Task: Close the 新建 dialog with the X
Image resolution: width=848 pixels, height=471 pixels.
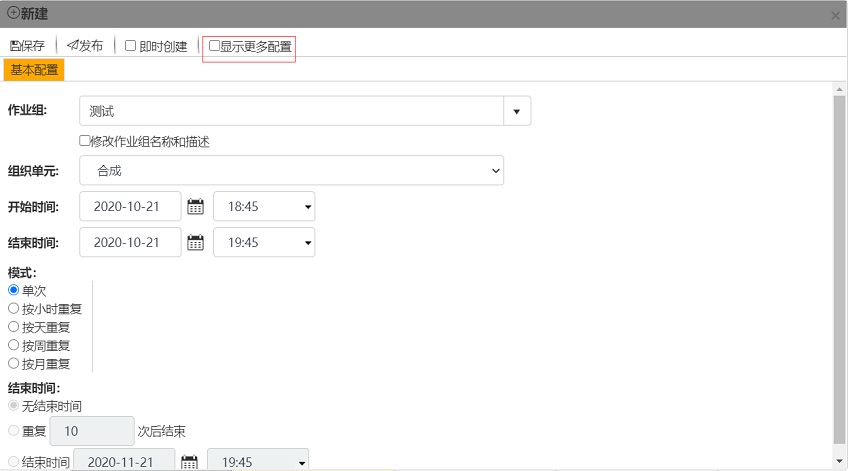Action: [835, 16]
